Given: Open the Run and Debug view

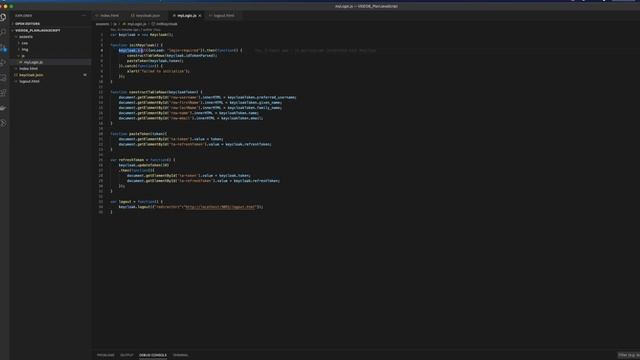Looking at the screenshot, I should [4, 62].
